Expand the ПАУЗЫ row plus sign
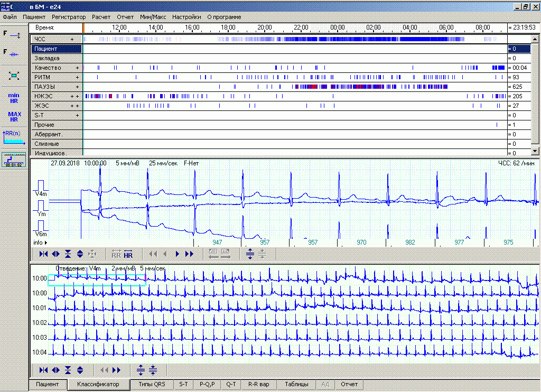The height and width of the screenshot is (392, 541). (77, 87)
